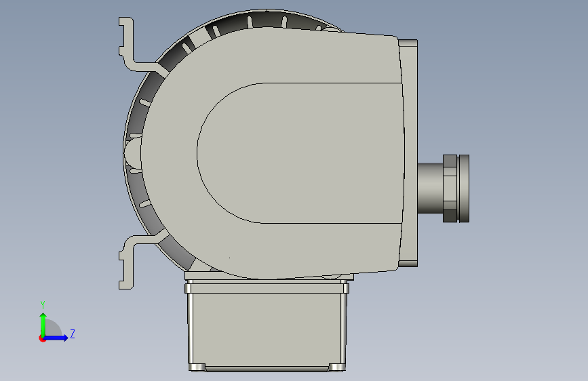Click the green Y axis arrow
Viewport: 588px width, 381px height.
[x=43, y=324]
